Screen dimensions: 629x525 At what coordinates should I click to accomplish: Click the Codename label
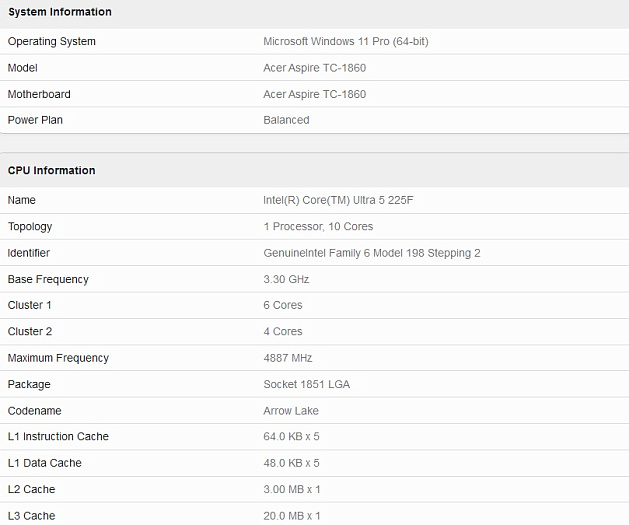[34, 411]
